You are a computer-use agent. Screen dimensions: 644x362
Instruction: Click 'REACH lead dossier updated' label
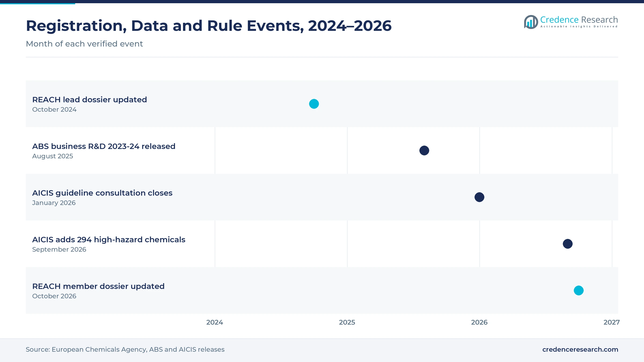[x=90, y=100]
